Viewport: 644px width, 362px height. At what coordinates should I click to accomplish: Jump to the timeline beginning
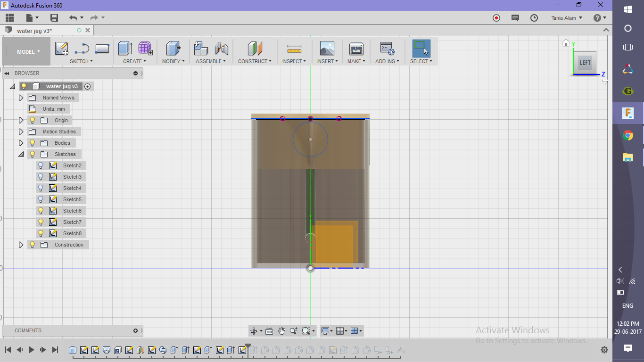(x=8, y=350)
